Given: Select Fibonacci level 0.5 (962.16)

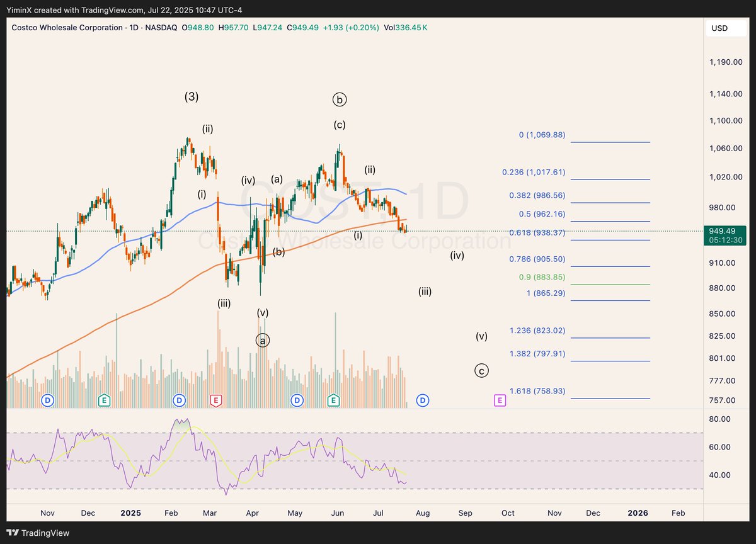Looking at the screenshot, I should coord(542,214).
